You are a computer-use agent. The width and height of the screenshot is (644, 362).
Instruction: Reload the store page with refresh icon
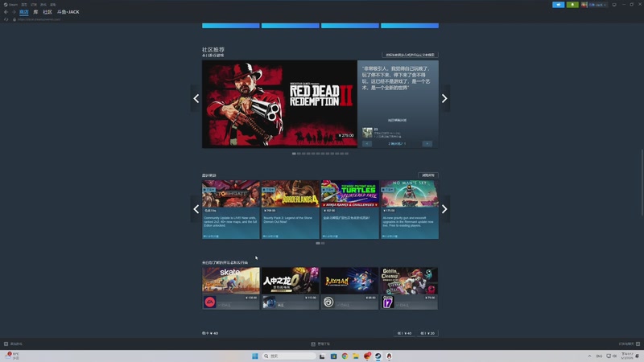coord(6,19)
